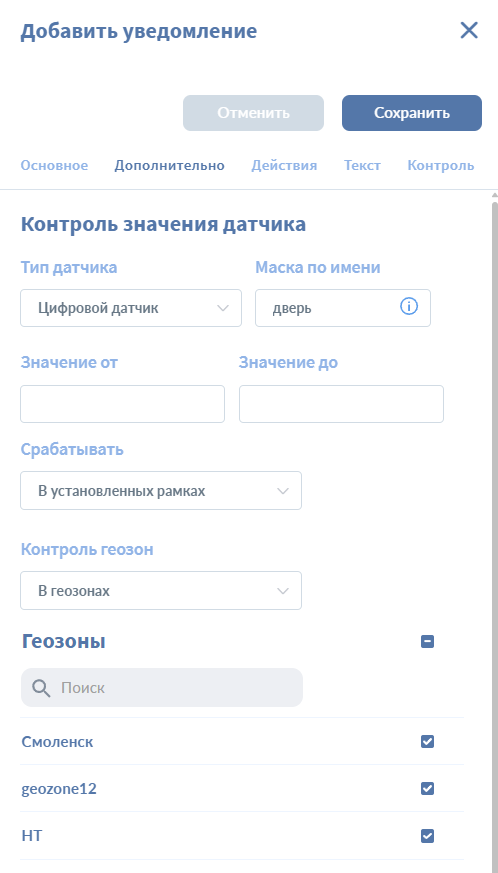Go to the Текст tab
The height and width of the screenshot is (873, 498).
(x=362, y=165)
